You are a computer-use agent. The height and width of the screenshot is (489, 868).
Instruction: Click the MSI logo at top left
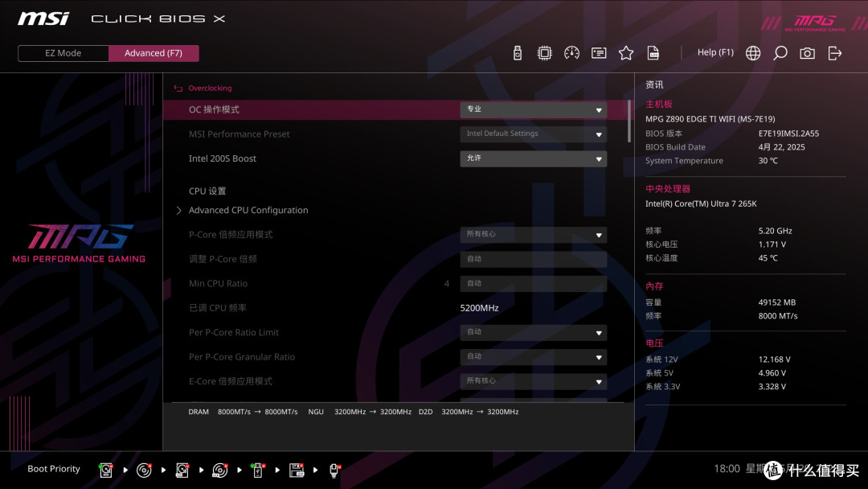tap(43, 18)
